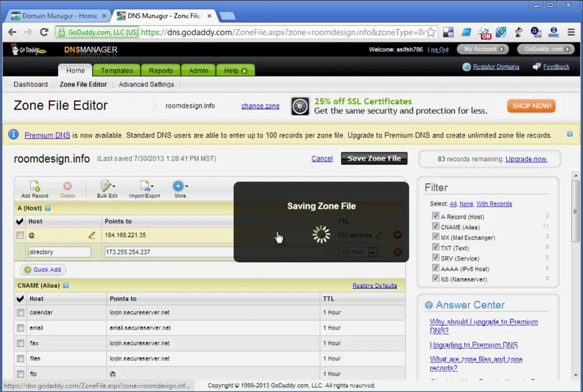583x392 pixels.
Task: Toggle the SRV (Service) filter checkbox
Action: coord(435,257)
